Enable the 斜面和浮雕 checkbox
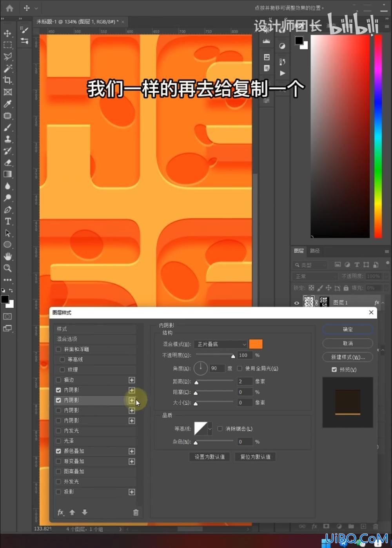 click(x=58, y=349)
